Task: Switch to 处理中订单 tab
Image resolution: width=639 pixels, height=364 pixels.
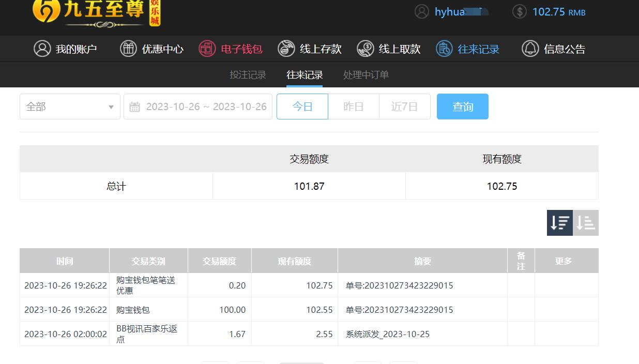Action: [x=366, y=75]
